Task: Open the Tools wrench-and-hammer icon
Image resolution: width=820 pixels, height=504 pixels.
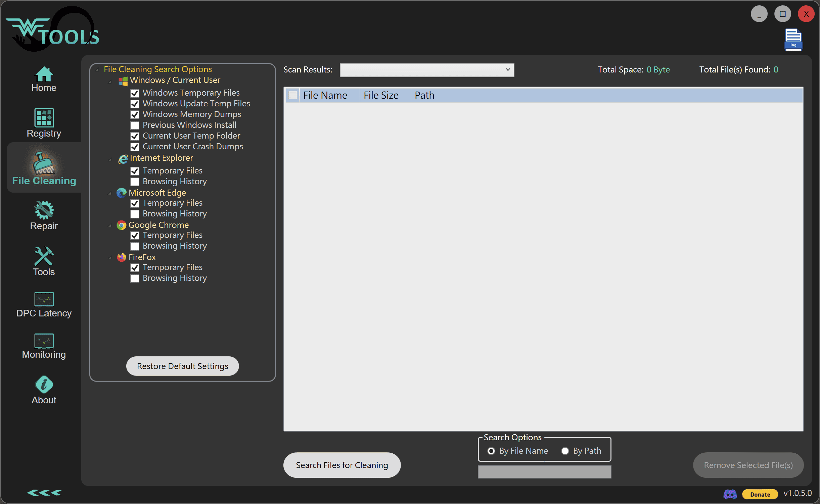Action: pyautogui.click(x=44, y=256)
